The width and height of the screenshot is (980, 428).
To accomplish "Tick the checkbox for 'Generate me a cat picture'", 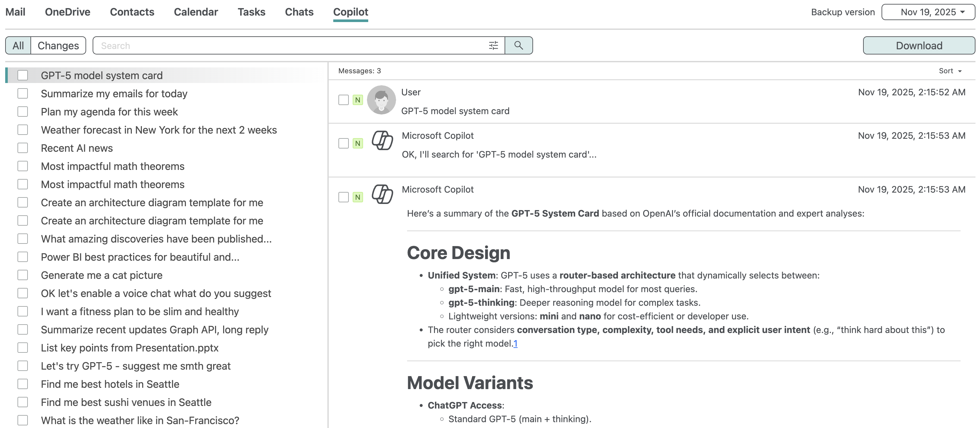I will 23,275.
